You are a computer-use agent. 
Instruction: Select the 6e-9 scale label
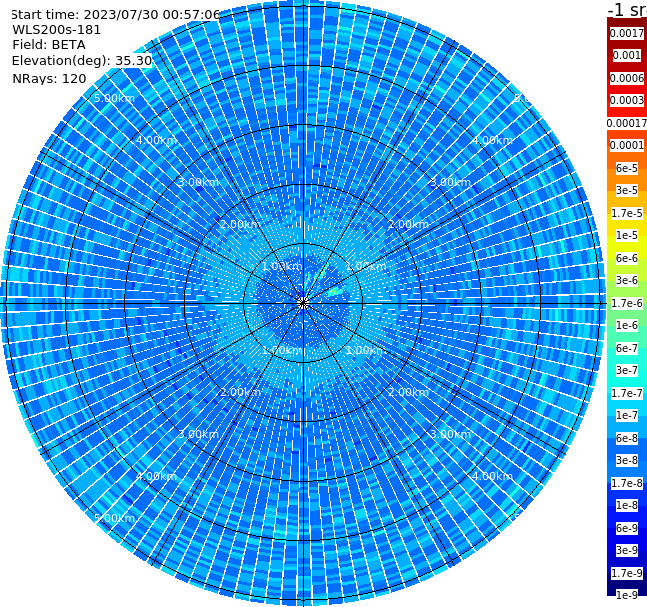627,528
